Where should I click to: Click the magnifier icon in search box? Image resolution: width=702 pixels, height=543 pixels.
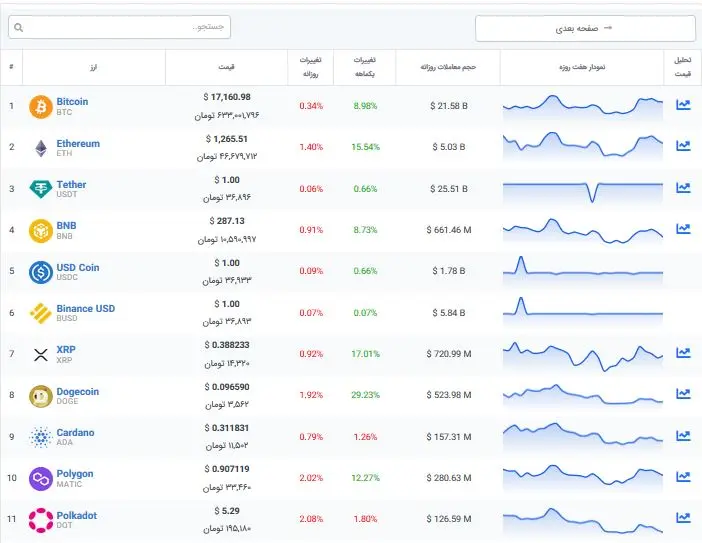[x=18, y=27]
